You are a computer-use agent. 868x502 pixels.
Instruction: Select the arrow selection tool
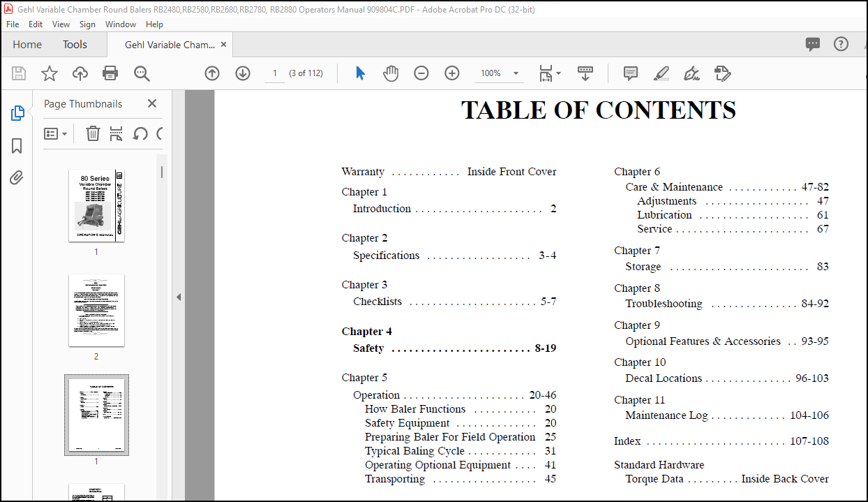tap(360, 73)
